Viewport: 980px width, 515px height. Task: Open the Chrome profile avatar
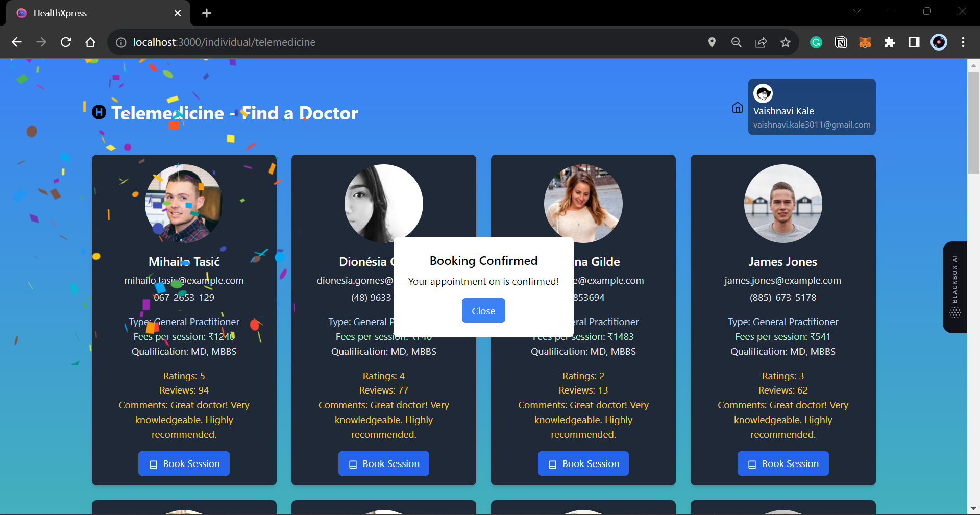coord(939,42)
